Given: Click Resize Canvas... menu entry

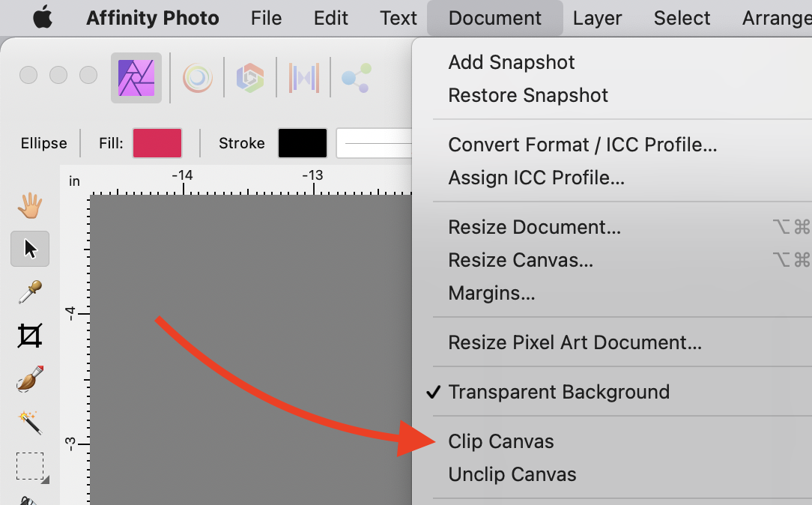Looking at the screenshot, I should click(521, 260).
